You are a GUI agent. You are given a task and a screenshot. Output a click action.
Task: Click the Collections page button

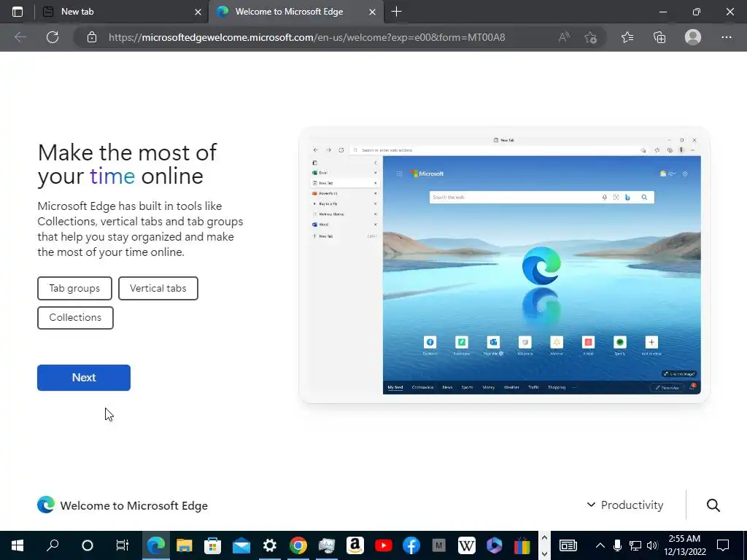click(x=75, y=318)
